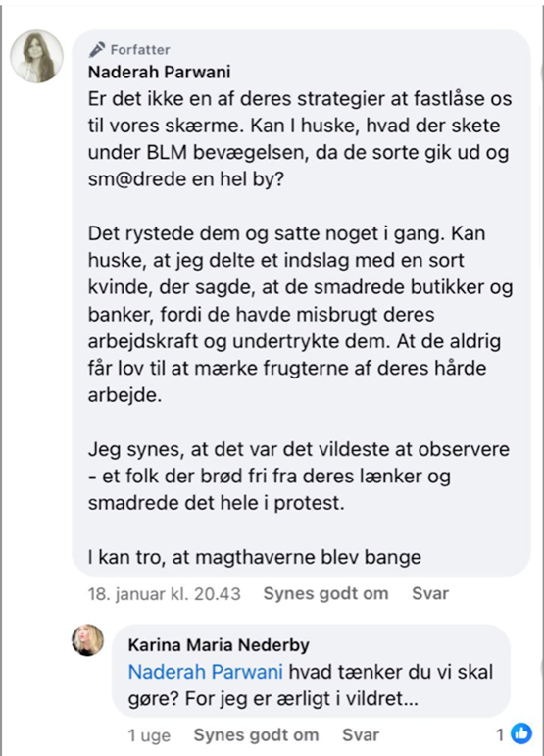
Task: Open Karina Maria Nederby's profile picture
Action: pos(88,640)
